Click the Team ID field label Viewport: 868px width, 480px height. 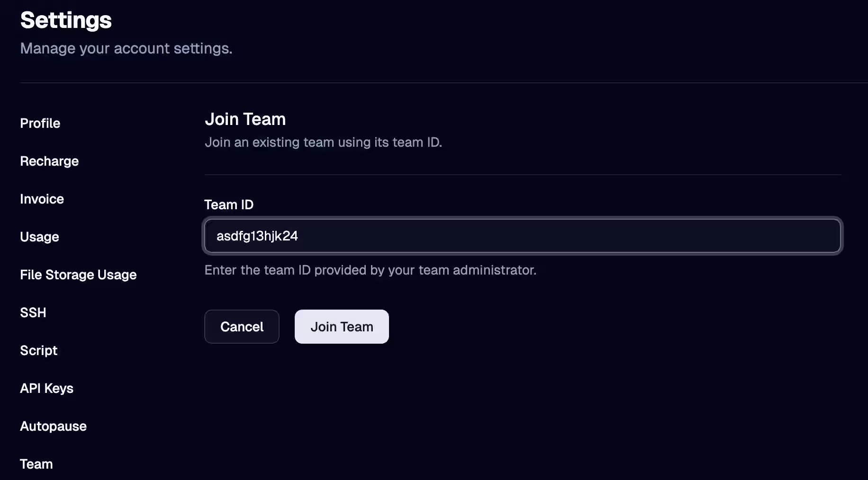(229, 204)
